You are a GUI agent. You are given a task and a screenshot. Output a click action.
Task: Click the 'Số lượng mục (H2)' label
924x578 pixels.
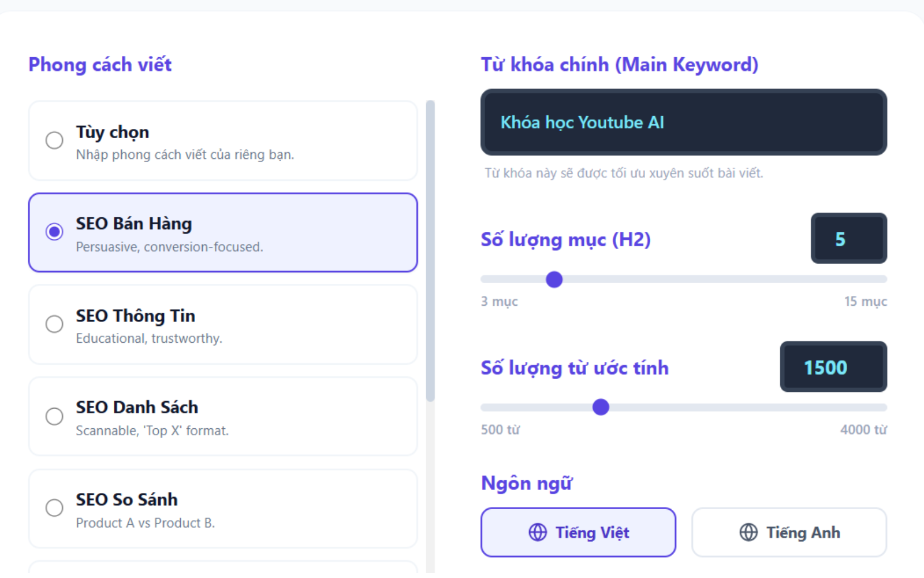point(566,239)
